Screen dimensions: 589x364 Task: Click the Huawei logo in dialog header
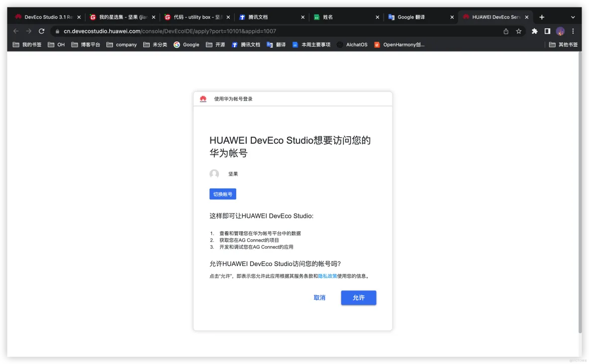[x=203, y=99]
